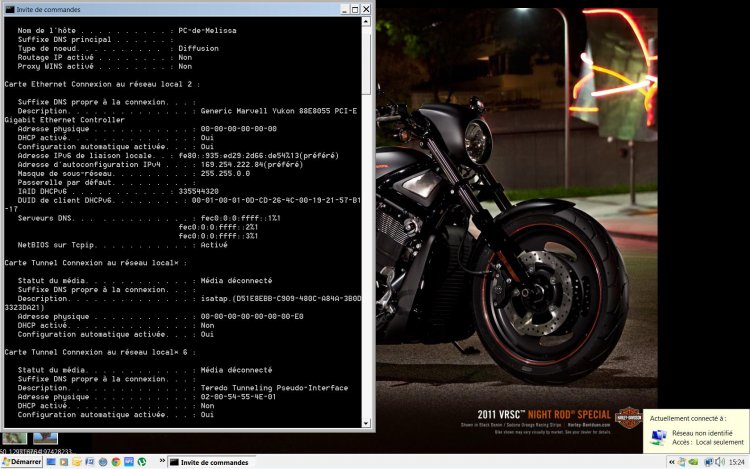Screen dimensions: 750x469
Task: Click heading Carte Ethernet Connexion au réseau local 2
Action: [x=102, y=84]
